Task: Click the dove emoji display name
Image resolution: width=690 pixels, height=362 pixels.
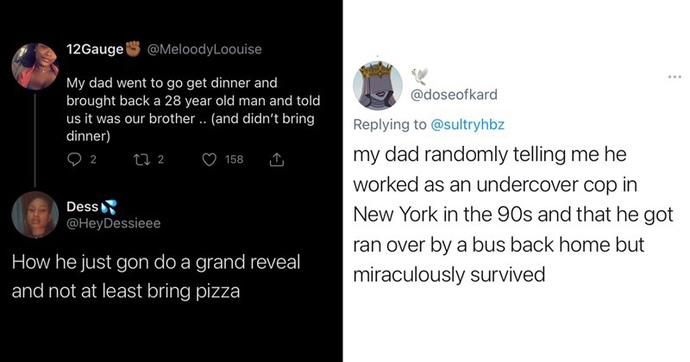Action: tap(419, 77)
